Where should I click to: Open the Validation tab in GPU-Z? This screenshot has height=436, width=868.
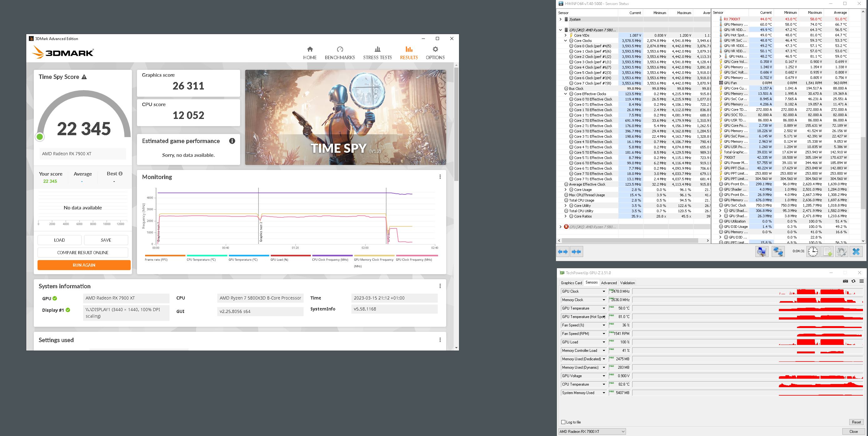click(628, 283)
